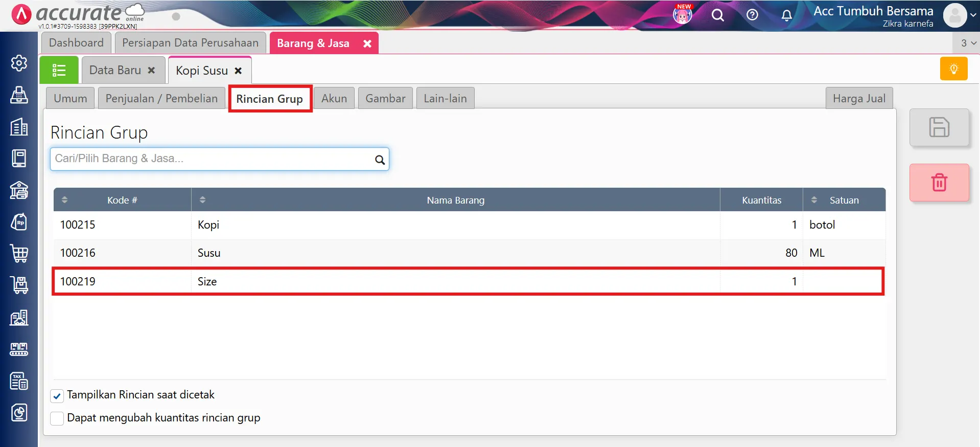Sort the table by Kode # column

(x=65, y=200)
